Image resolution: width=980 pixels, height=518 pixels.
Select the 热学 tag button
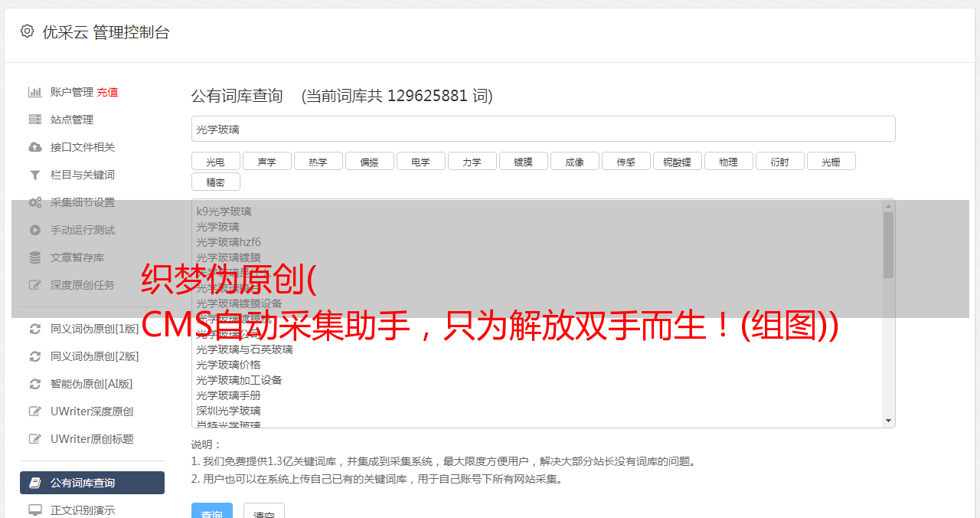click(x=318, y=161)
